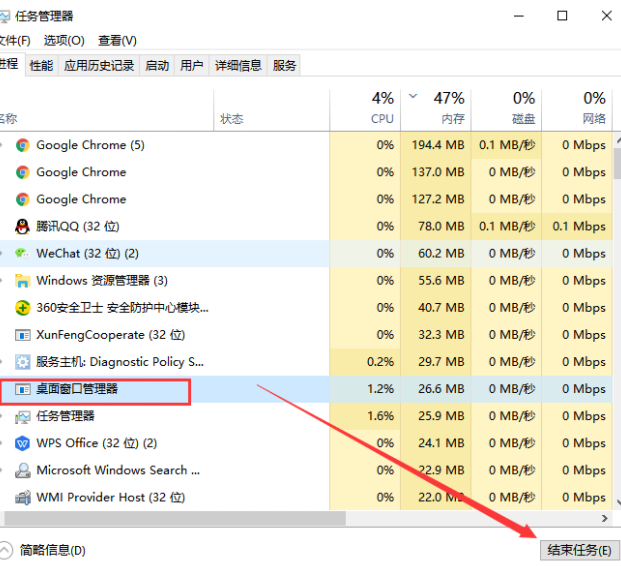Collapse details via 简略信息 arrow

point(5,550)
